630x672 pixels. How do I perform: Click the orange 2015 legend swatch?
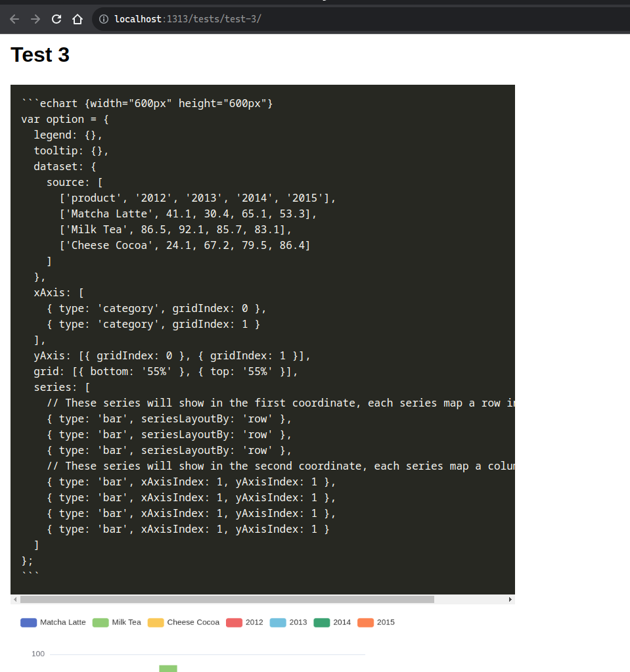[365, 622]
